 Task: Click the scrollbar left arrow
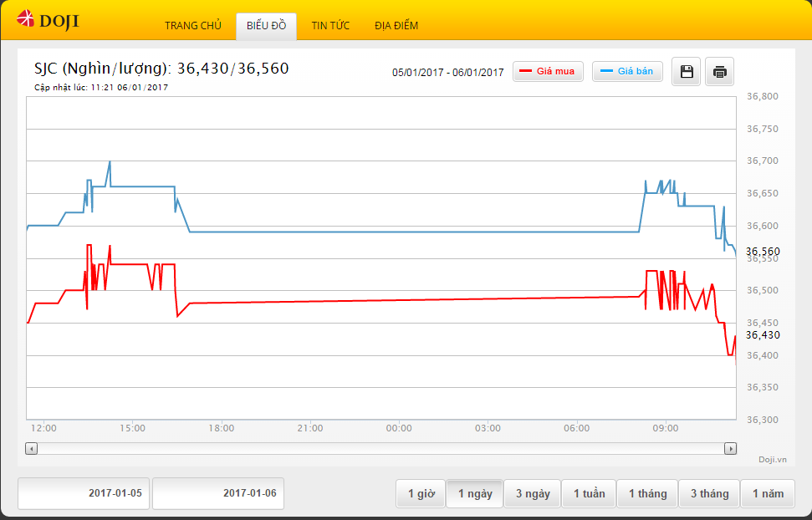point(32,449)
